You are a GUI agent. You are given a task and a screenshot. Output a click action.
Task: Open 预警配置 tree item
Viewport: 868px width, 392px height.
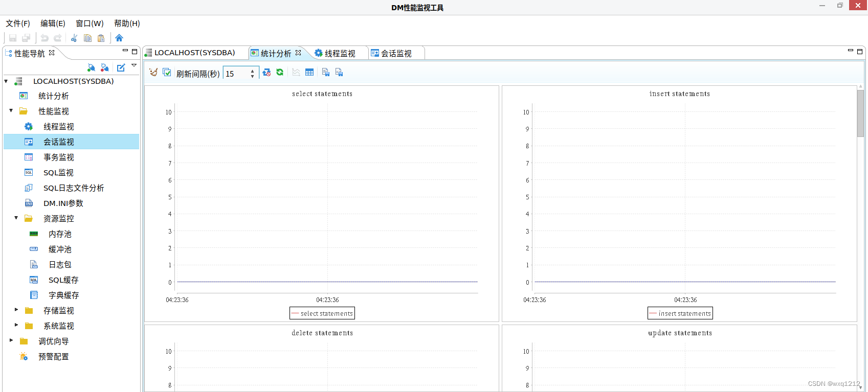click(x=53, y=357)
